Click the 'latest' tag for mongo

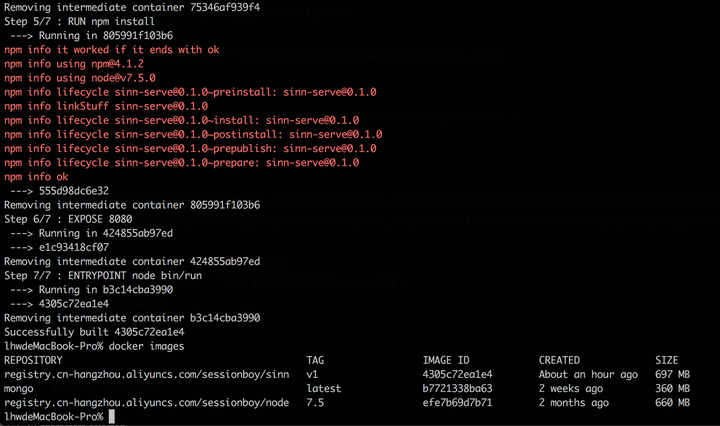click(x=324, y=388)
